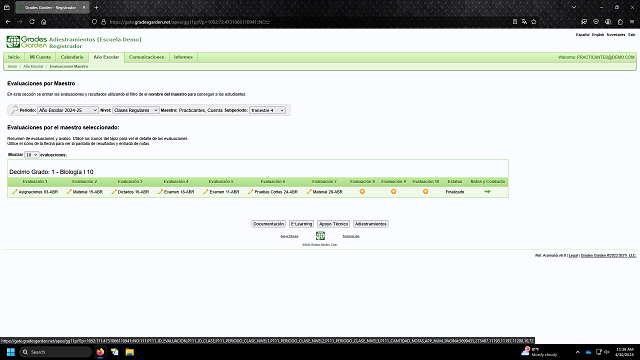
Task: Click pencil icon beside Material 28-ABR
Action: [x=309, y=191]
